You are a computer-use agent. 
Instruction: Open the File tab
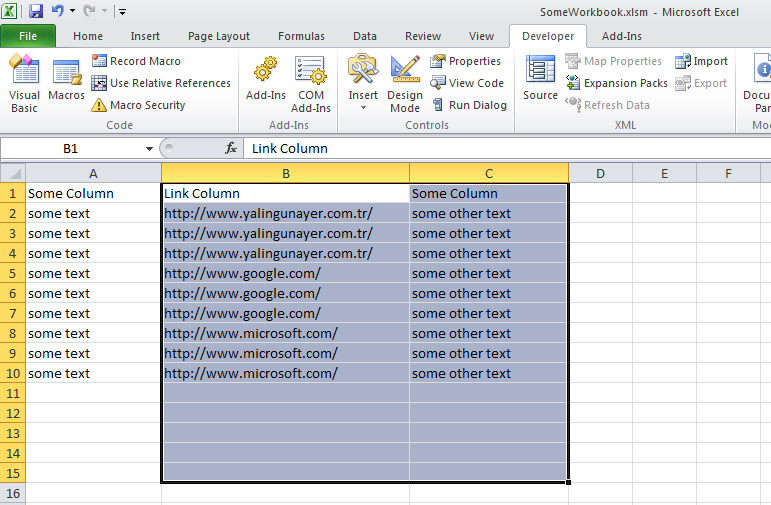coord(28,36)
